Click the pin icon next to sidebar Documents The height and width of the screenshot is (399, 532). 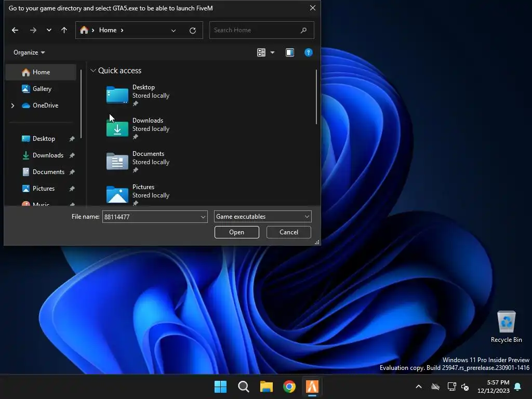click(x=72, y=172)
